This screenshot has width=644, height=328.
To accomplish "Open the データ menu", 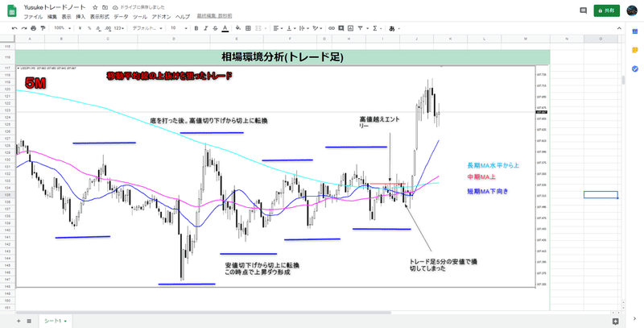I will 121,17.
